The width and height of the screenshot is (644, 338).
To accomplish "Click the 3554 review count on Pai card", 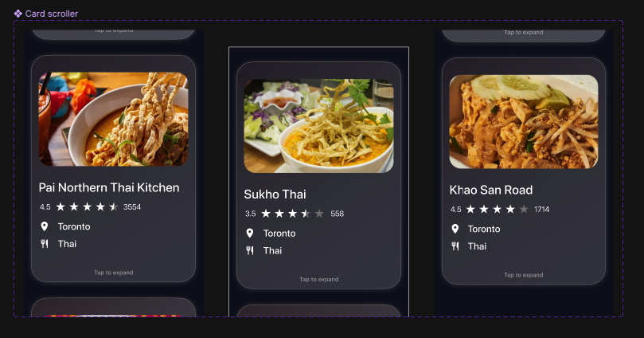I will (x=132, y=206).
